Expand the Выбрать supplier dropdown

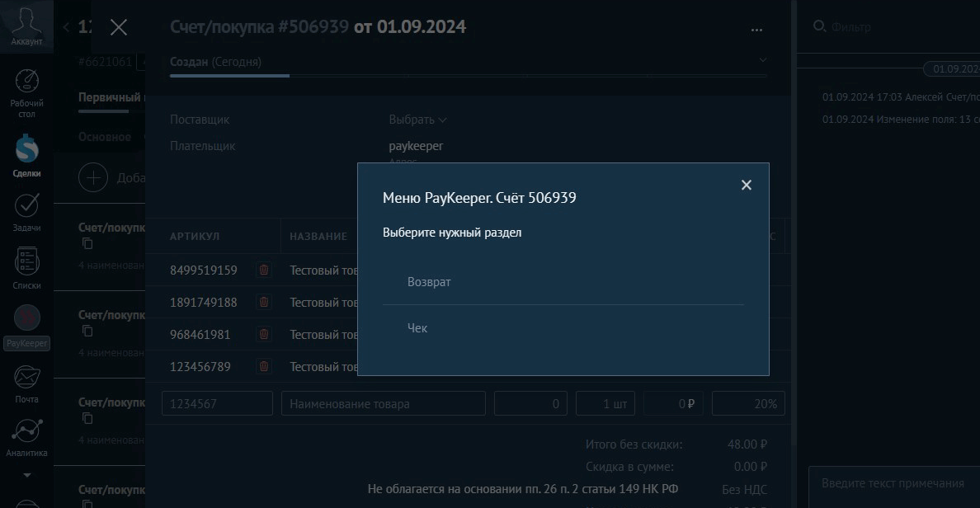coord(417,120)
